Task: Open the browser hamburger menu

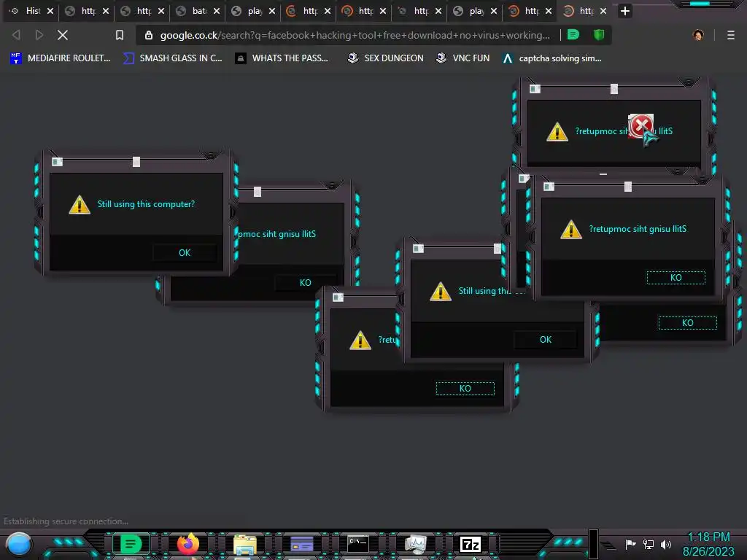Action: point(731,35)
